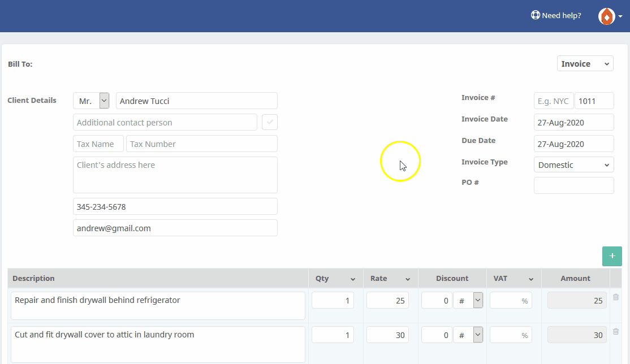The height and width of the screenshot is (364, 630).
Task: Click the Client Details label
Action: (32, 101)
